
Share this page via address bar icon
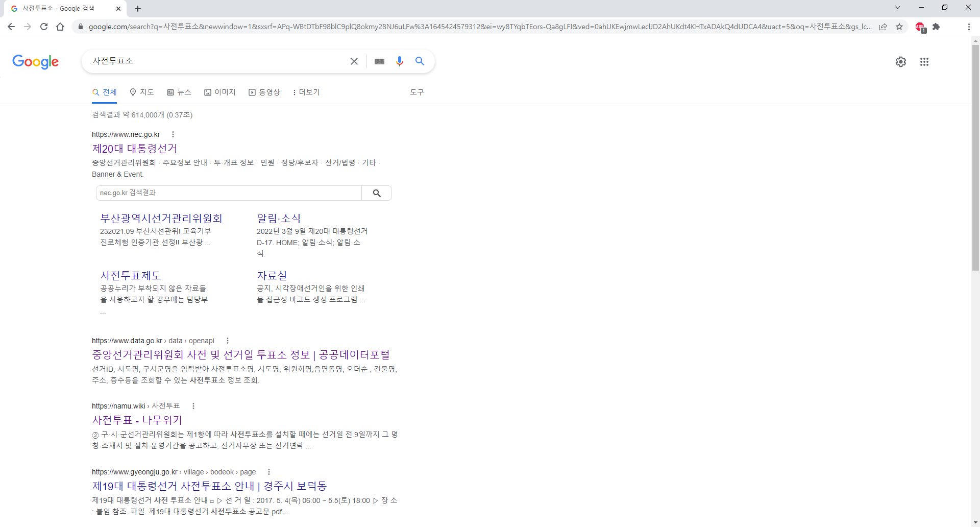click(x=883, y=27)
